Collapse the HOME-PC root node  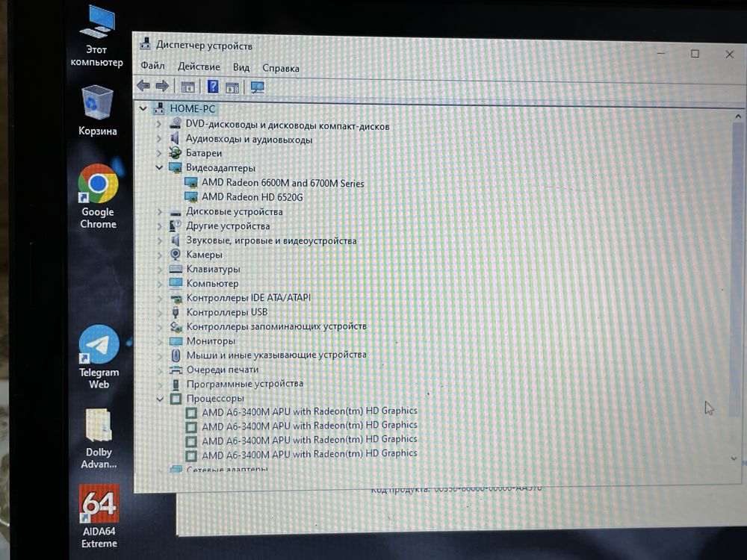pos(143,108)
